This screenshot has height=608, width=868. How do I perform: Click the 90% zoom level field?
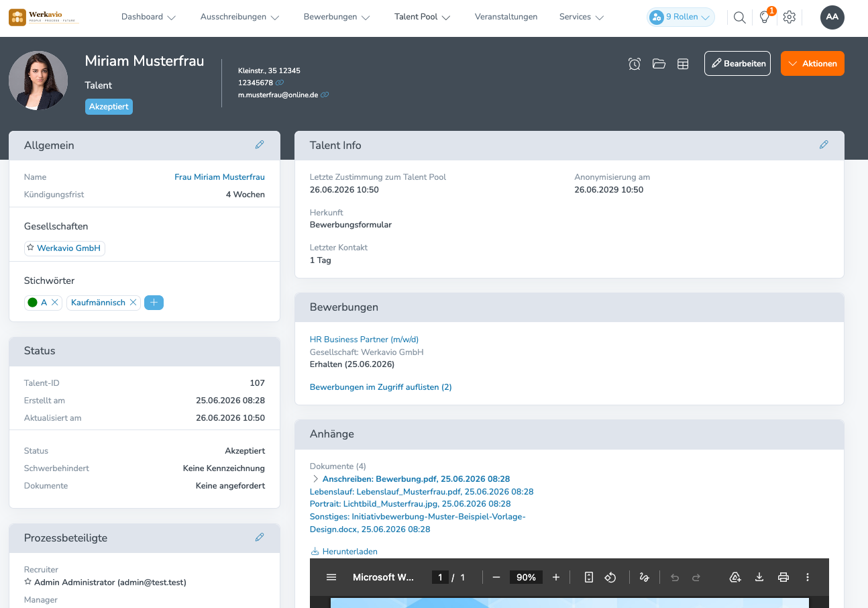click(x=526, y=577)
